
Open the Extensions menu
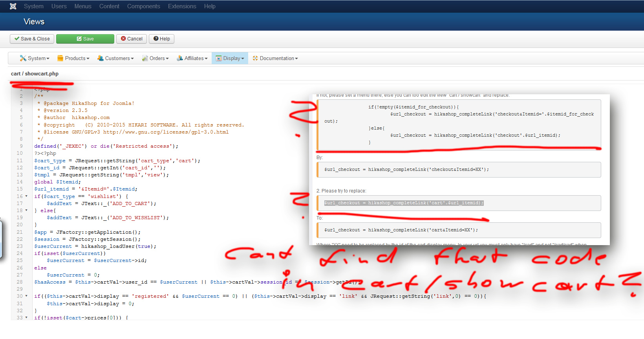point(182,6)
